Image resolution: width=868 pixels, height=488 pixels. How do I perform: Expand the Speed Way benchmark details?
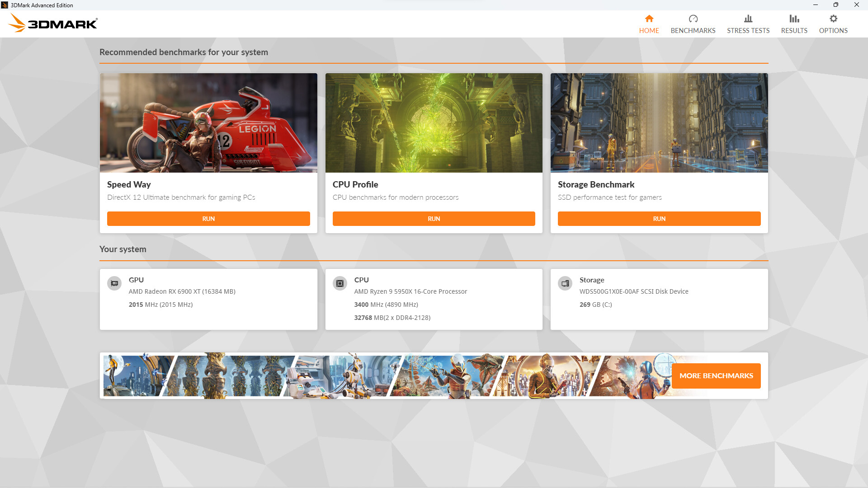[x=129, y=184]
